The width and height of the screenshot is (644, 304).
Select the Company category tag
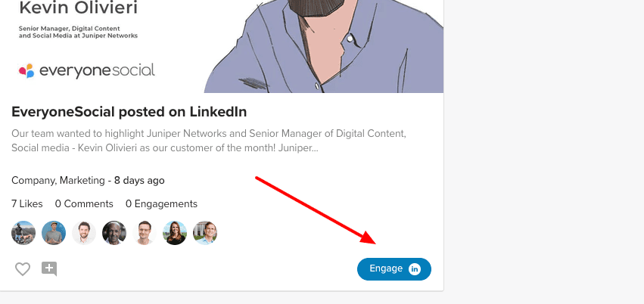(x=33, y=181)
